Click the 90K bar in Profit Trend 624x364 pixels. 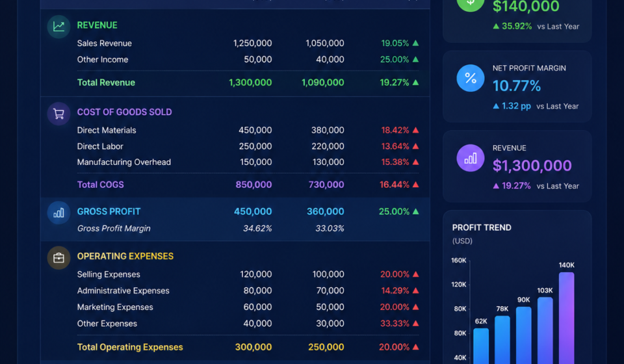coord(524,335)
